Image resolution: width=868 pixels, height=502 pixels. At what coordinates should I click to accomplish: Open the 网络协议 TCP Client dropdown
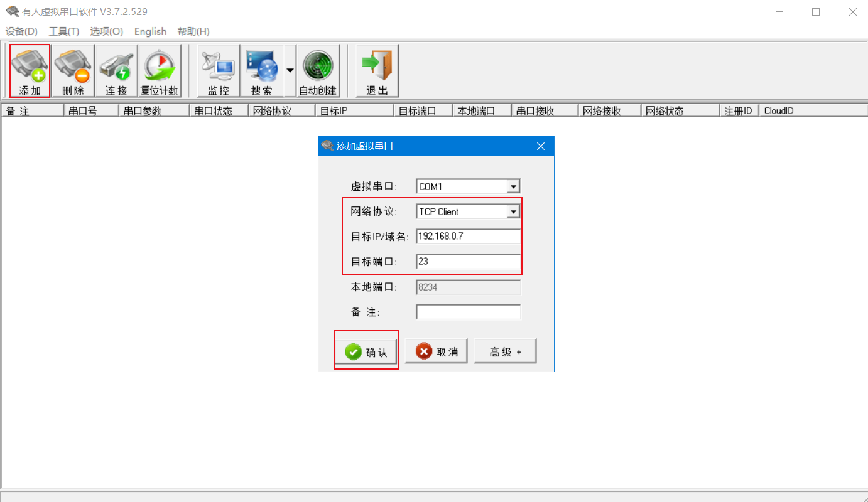coord(513,211)
